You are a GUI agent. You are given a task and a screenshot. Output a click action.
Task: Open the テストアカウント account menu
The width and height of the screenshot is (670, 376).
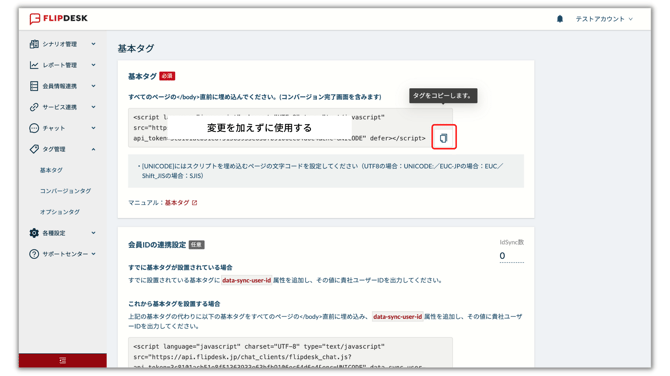[x=604, y=19]
